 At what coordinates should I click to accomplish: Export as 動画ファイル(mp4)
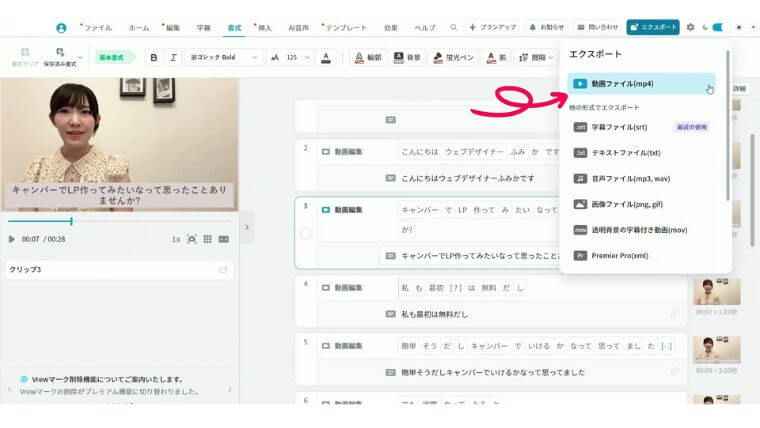pos(641,83)
